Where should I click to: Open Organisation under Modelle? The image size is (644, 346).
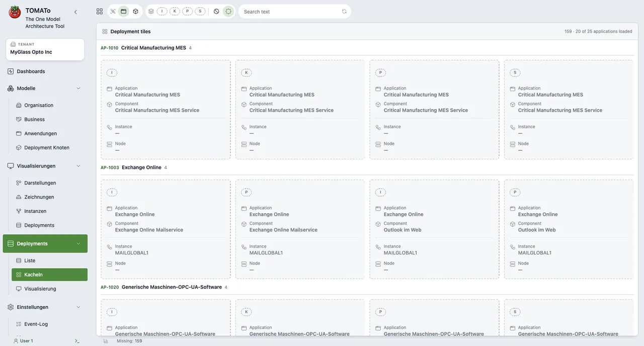[x=39, y=106]
